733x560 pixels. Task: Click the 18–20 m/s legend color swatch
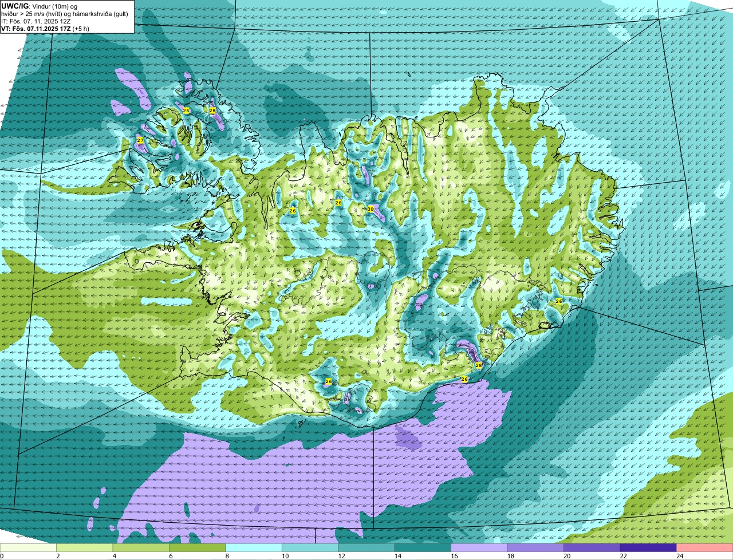[535, 547]
